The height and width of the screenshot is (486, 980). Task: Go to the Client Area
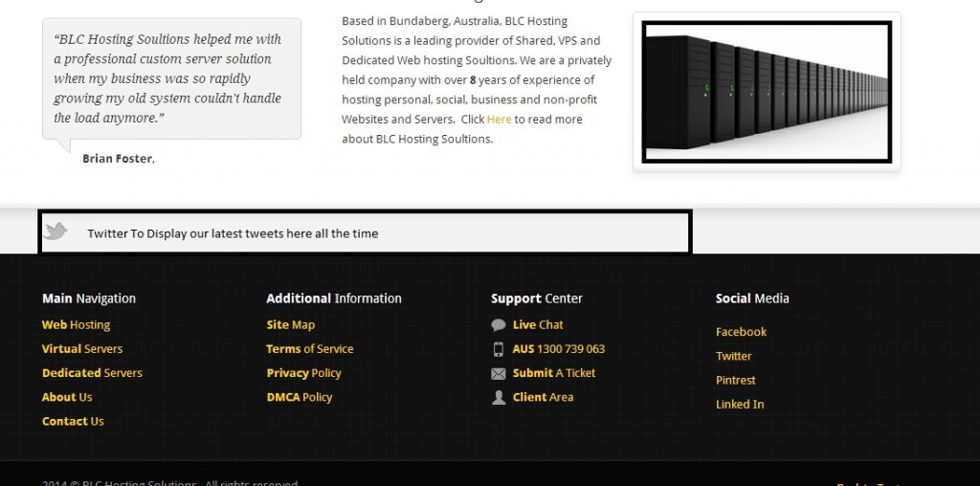point(543,397)
